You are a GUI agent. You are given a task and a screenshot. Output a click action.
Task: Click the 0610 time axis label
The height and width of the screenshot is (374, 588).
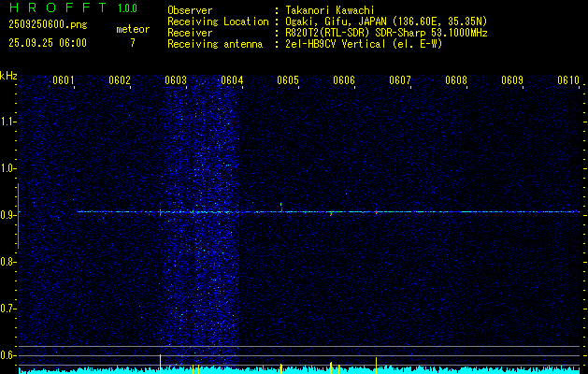point(568,80)
